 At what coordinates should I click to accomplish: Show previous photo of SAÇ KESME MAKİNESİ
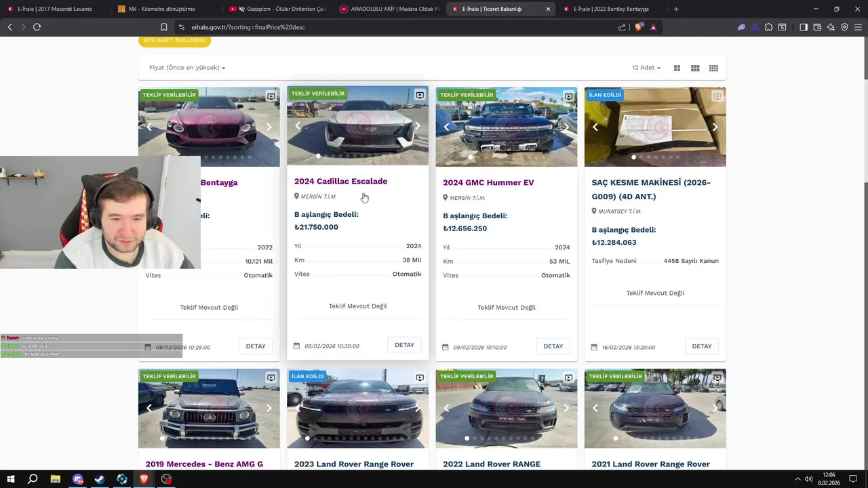coord(595,127)
